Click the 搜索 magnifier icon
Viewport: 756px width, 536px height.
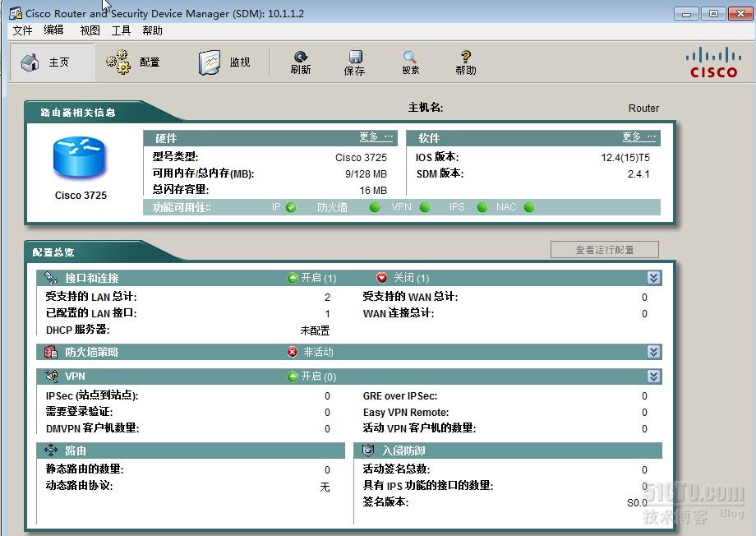410,57
